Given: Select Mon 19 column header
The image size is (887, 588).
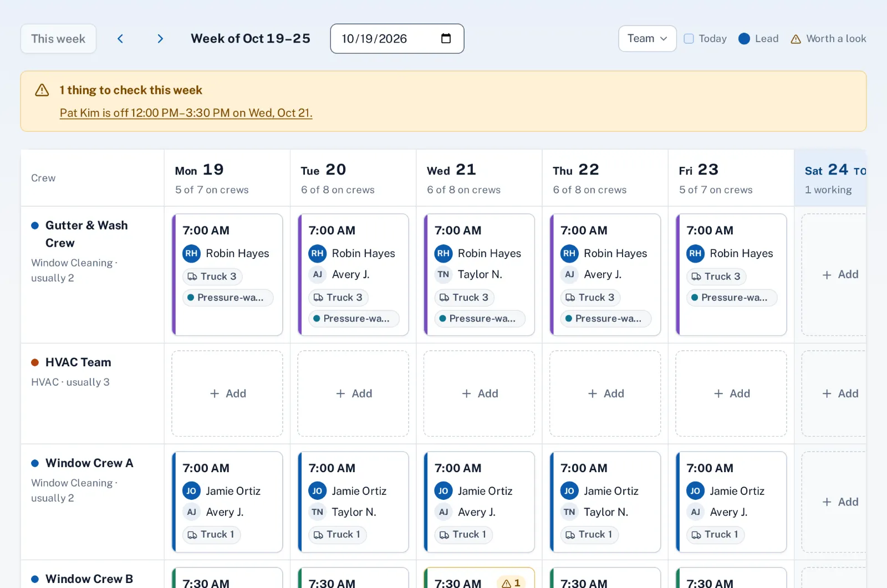Looking at the screenshot, I should (x=227, y=178).
